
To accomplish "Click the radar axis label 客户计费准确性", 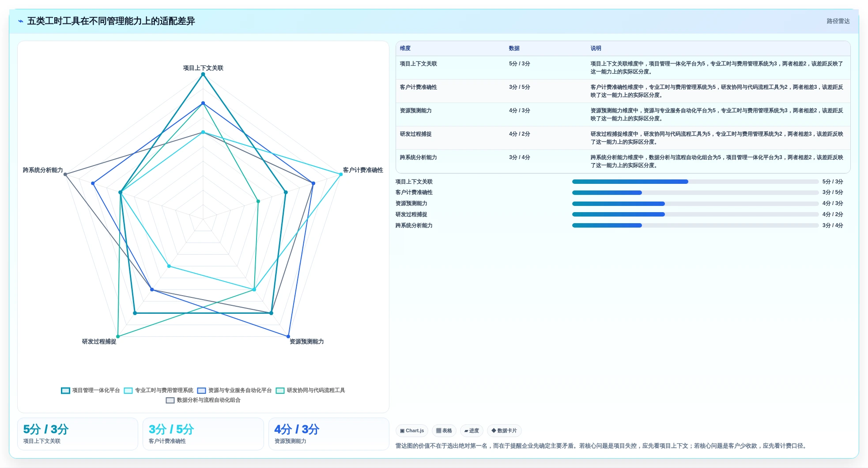I will [363, 170].
